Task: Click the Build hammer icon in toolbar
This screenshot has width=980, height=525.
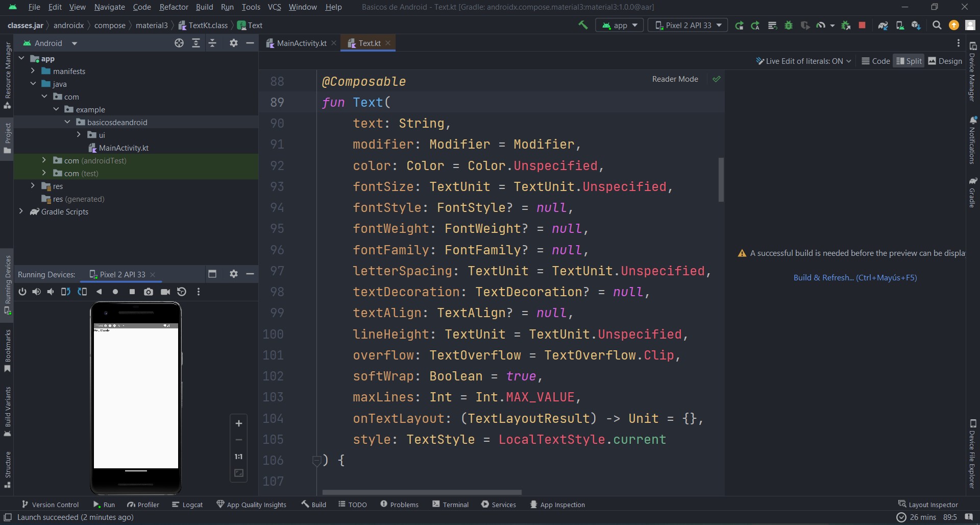Action: coord(582,25)
